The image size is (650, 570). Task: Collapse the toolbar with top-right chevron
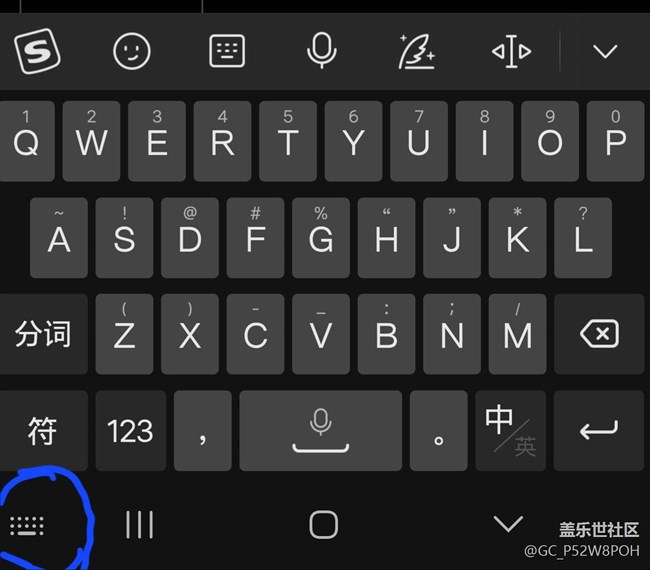(x=605, y=51)
